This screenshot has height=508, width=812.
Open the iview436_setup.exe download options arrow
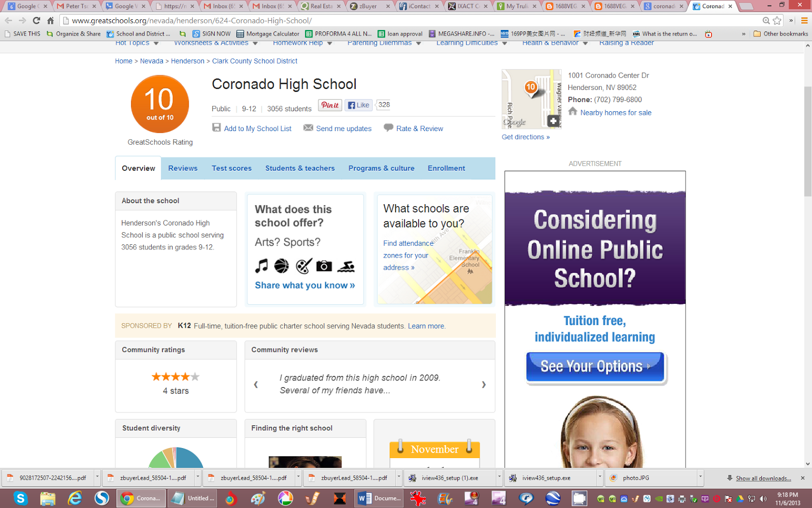click(599, 478)
